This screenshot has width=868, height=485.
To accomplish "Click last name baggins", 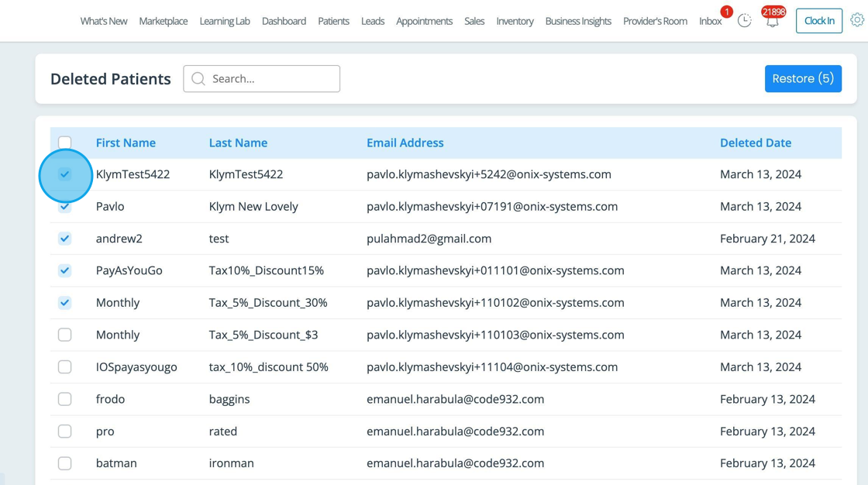I will click(x=229, y=399).
